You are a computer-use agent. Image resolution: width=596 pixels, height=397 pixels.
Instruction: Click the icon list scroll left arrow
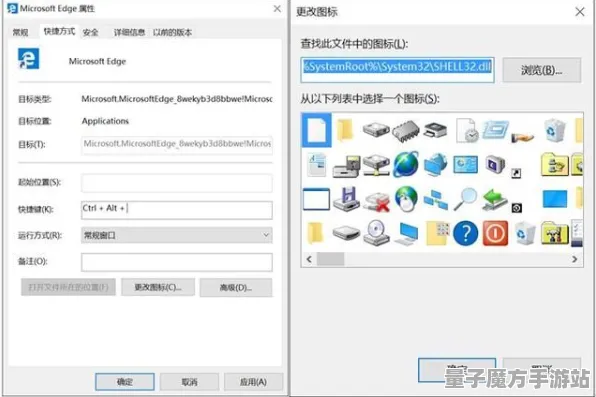pyautogui.click(x=309, y=259)
